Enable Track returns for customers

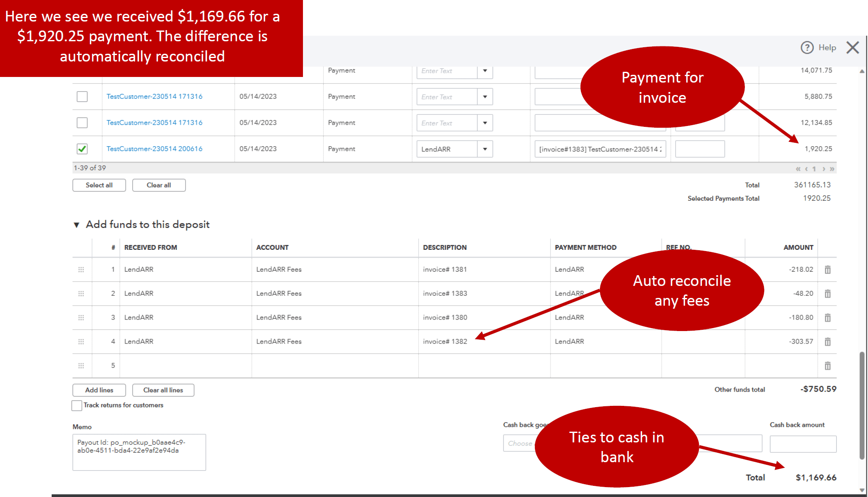[77, 405]
